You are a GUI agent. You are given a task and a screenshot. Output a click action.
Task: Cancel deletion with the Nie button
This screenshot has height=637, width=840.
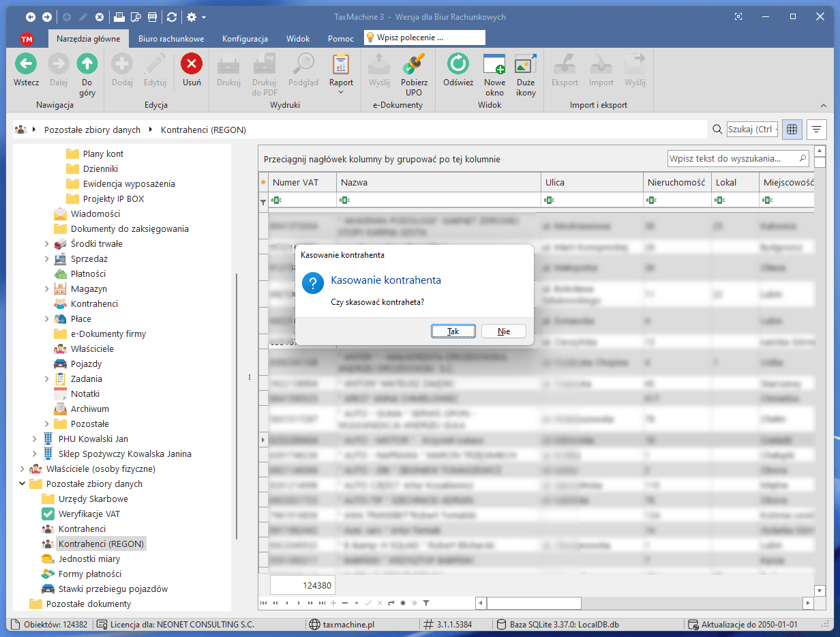point(504,331)
